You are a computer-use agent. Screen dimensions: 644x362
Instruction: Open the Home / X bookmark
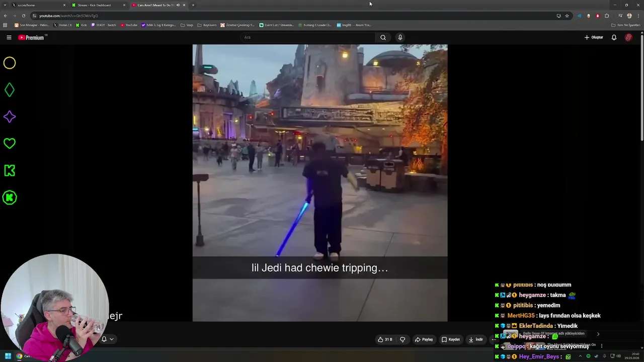[63, 25]
